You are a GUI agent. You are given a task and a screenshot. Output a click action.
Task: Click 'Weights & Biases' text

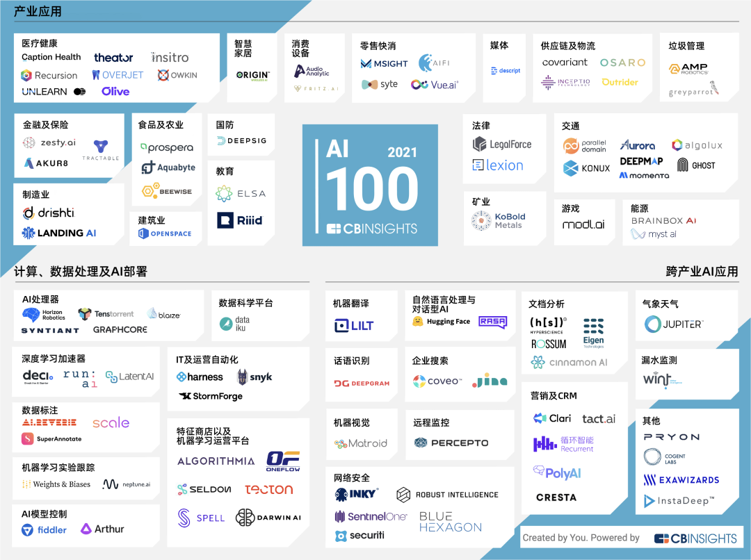pos(62,484)
